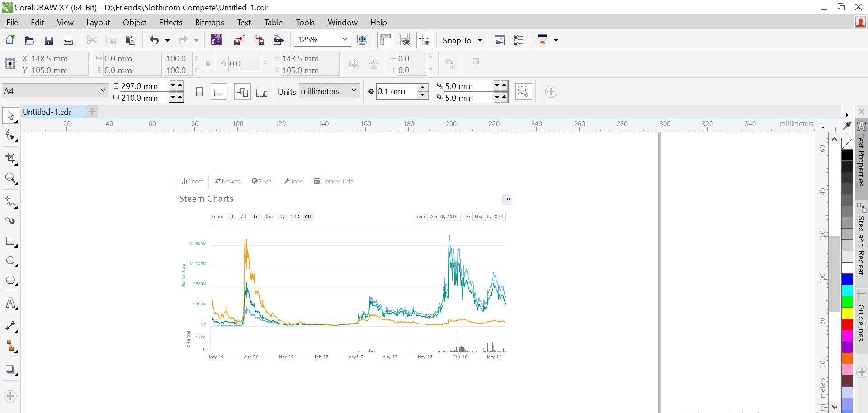Select the Pick tool
Viewport: 868px width, 413px height.
coord(10,116)
